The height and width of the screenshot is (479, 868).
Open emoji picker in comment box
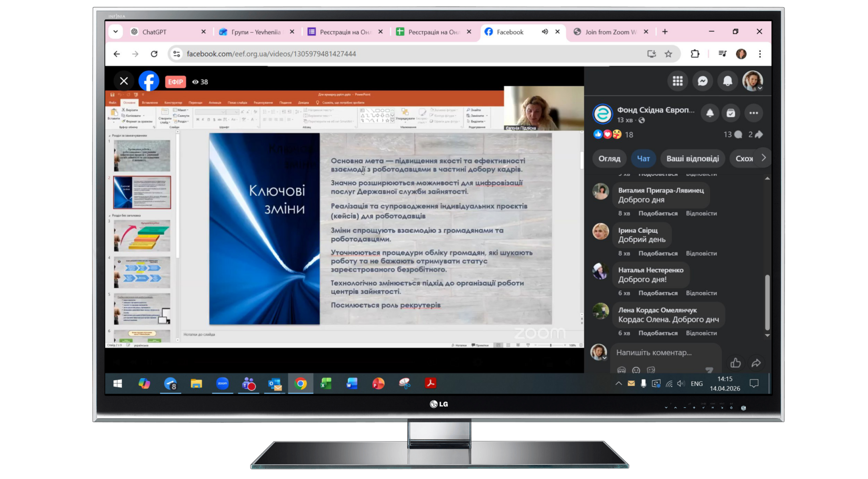pos(636,370)
